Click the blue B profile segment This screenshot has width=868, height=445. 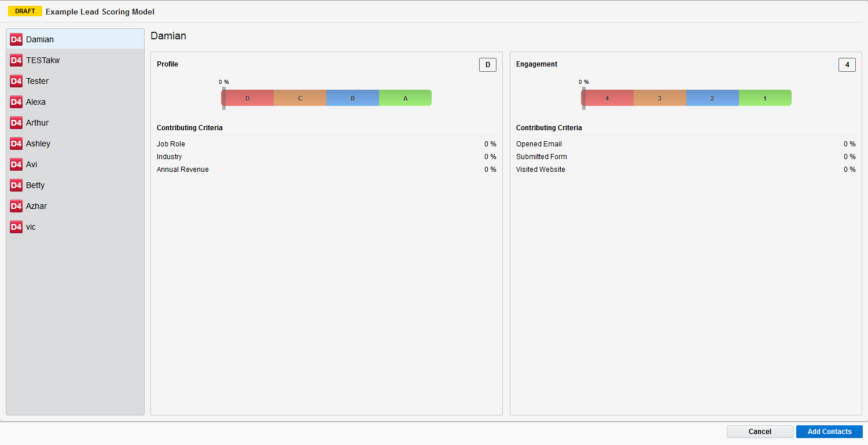pos(352,98)
